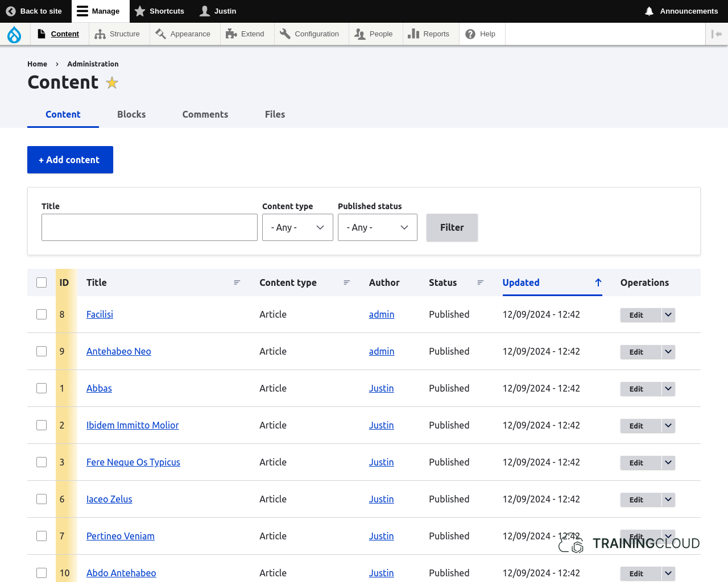728x582 pixels.
Task: Click the Add content button
Action: click(70, 160)
